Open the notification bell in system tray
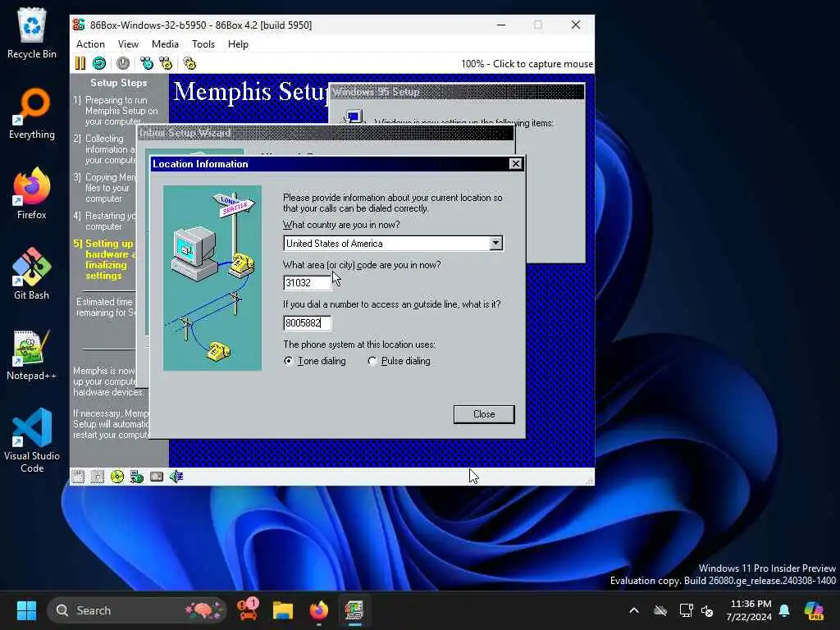840x630 pixels. (784, 610)
